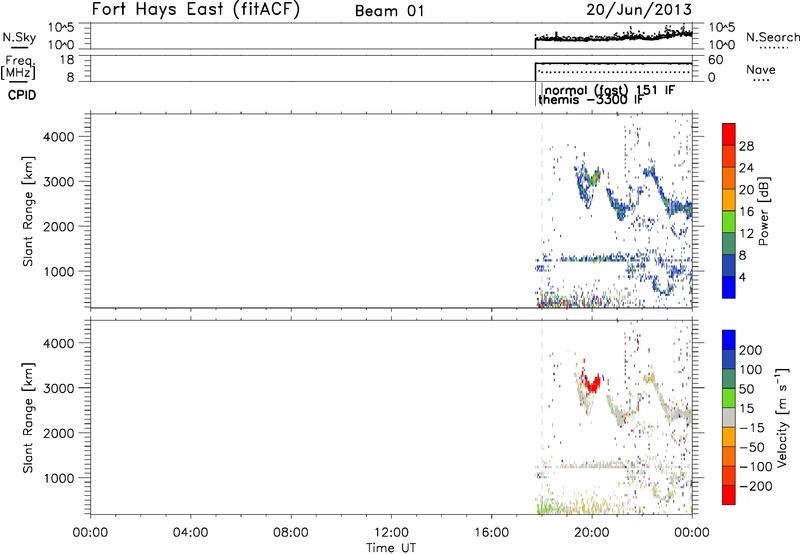Pick the light green Power segment between 12 and 16

(x=729, y=222)
